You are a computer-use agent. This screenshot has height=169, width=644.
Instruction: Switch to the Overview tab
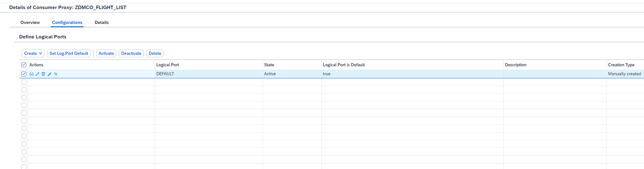click(x=30, y=22)
